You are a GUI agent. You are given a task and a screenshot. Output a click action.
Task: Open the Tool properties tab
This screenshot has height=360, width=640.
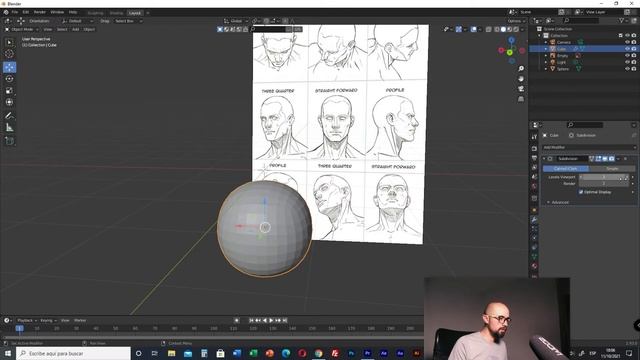(x=534, y=137)
